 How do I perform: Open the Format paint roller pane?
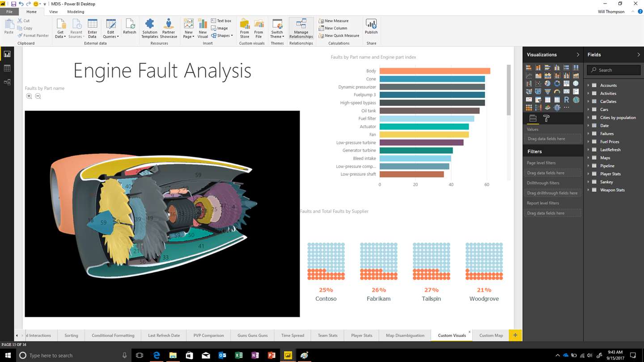click(546, 118)
